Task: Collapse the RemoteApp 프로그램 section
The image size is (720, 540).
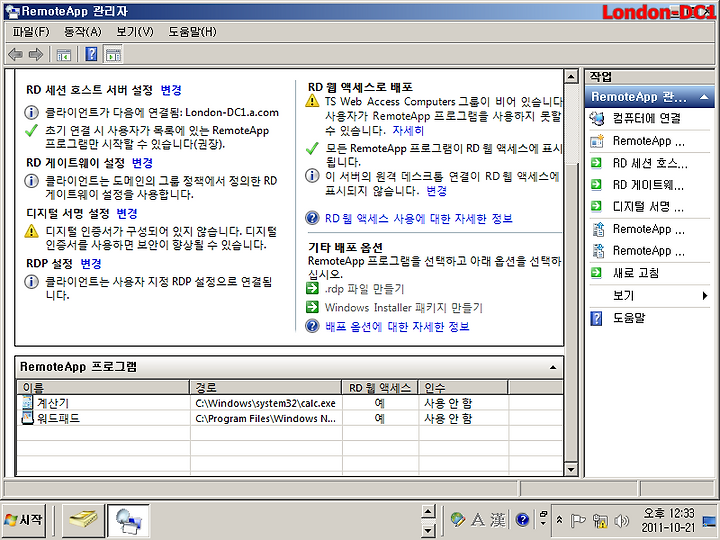Action: click(553, 367)
